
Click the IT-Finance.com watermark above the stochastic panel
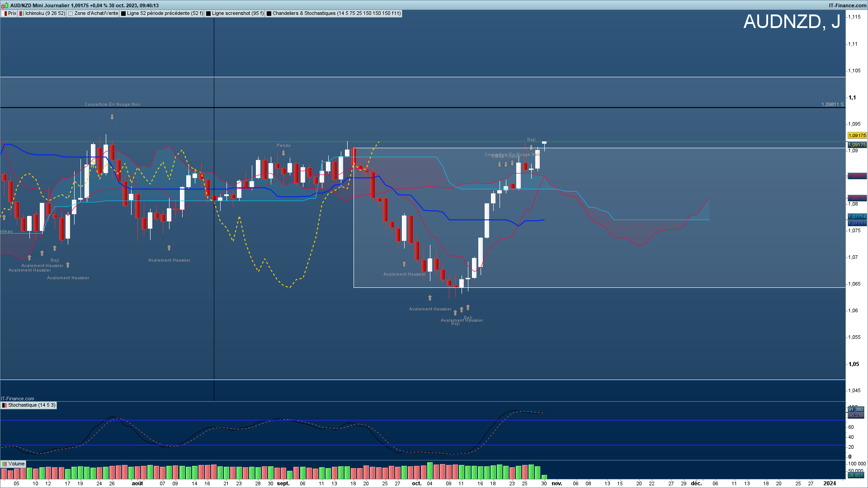click(18, 399)
